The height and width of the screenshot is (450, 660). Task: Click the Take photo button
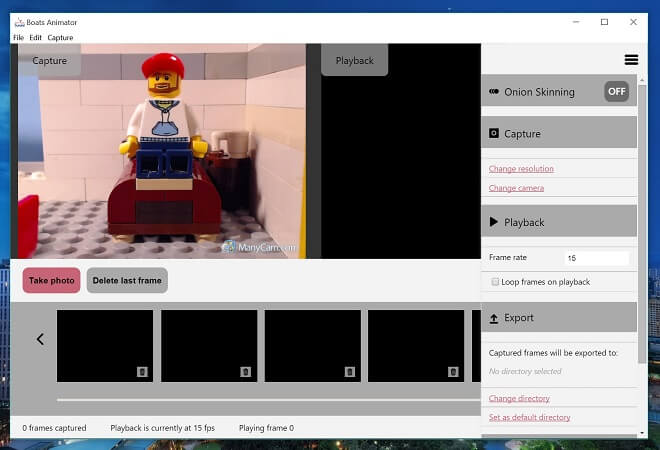click(51, 280)
